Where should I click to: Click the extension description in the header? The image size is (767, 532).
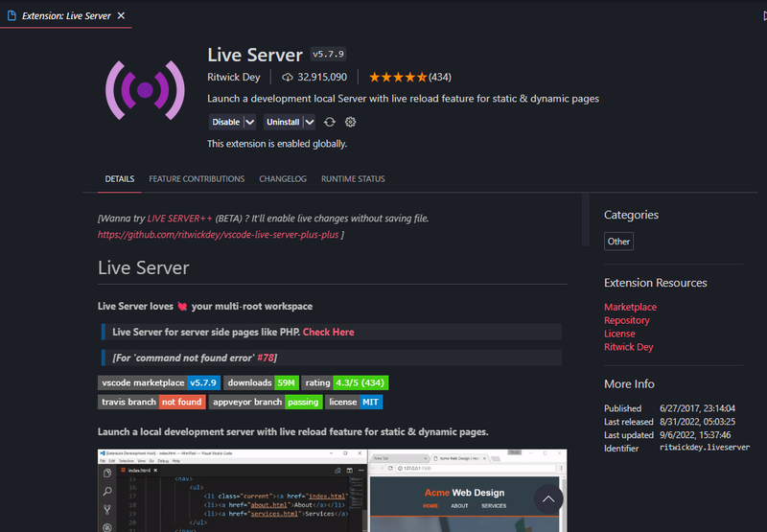(x=403, y=99)
